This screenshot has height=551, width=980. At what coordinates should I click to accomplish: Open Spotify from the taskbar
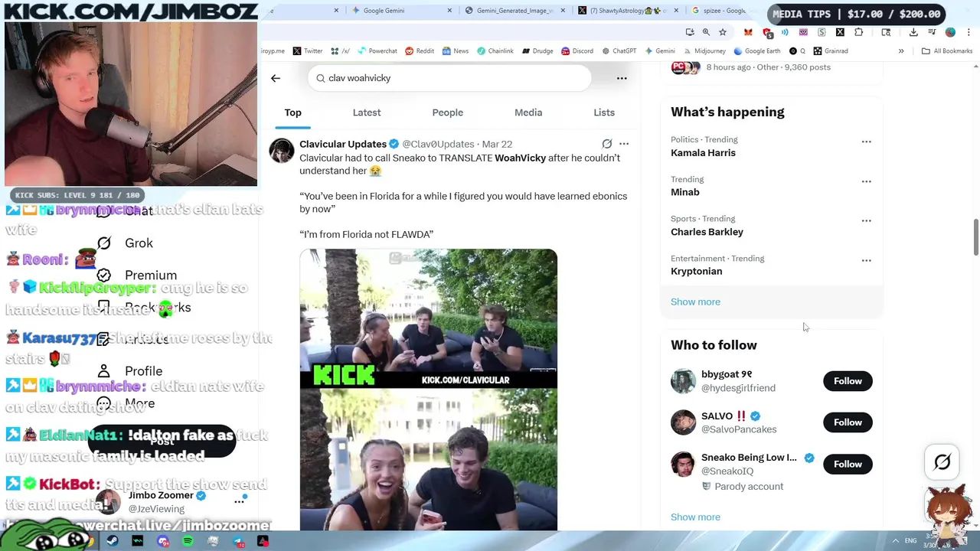pyautogui.click(x=188, y=541)
